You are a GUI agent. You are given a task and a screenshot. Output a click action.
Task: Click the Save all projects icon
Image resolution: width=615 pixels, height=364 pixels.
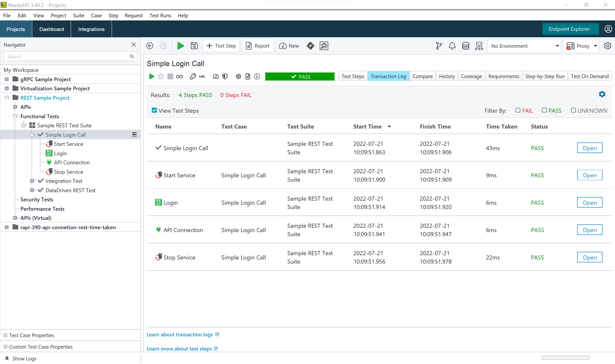pos(194,46)
